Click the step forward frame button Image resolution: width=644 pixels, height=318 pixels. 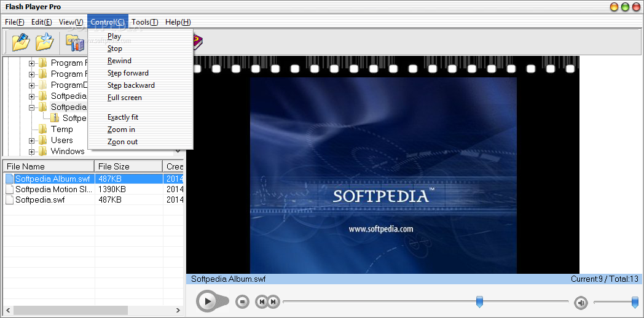pyautogui.click(x=273, y=301)
